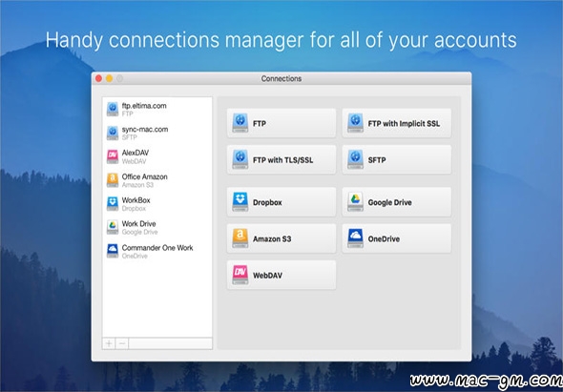This screenshot has width=563, height=392.
Task: Add a WebDAV server connection
Action: (281, 276)
